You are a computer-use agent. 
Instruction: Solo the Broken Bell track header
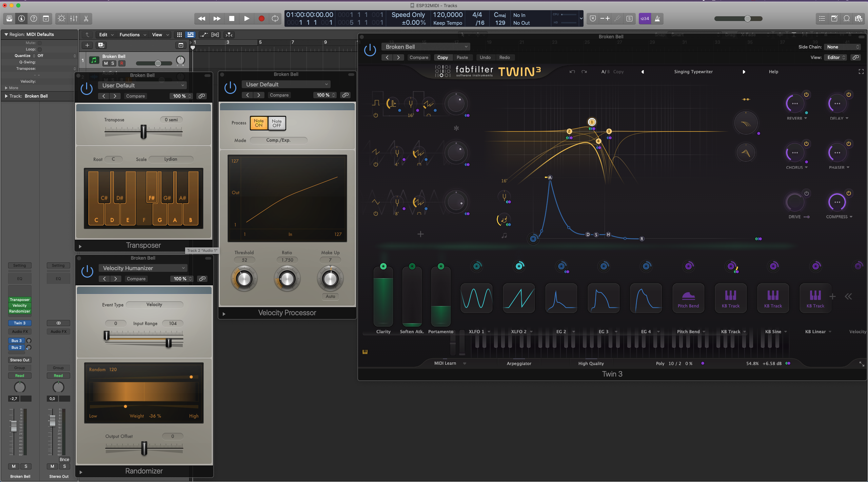pyautogui.click(x=113, y=63)
